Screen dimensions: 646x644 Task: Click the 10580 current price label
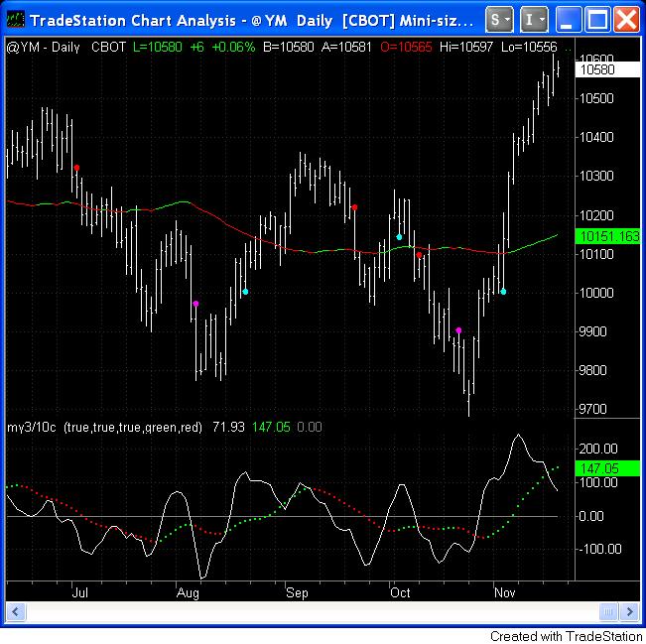pyautogui.click(x=607, y=69)
